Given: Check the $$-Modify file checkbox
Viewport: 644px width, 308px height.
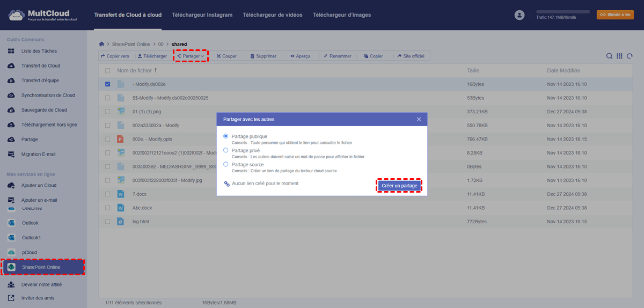Looking at the screenshot, I should click(x=108, y=98).
